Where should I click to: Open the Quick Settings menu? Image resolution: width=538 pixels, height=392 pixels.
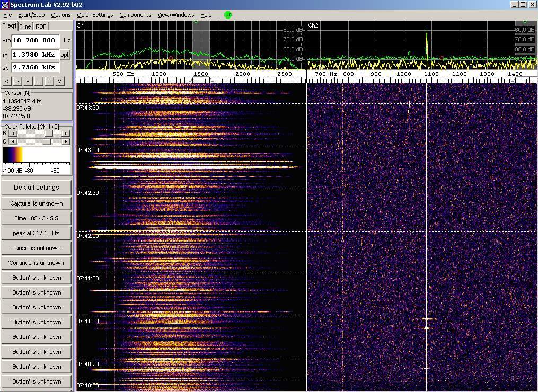coord(95,15)
